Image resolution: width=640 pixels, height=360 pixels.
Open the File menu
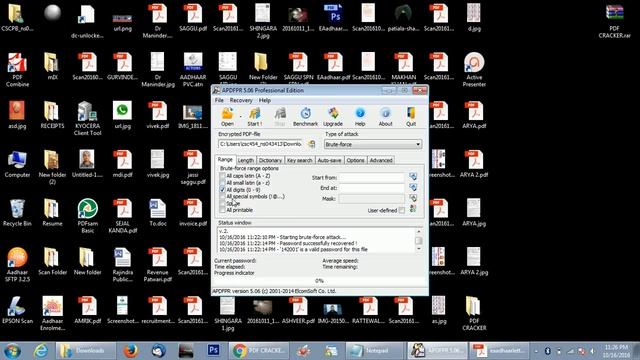click(x=219, y=100)
